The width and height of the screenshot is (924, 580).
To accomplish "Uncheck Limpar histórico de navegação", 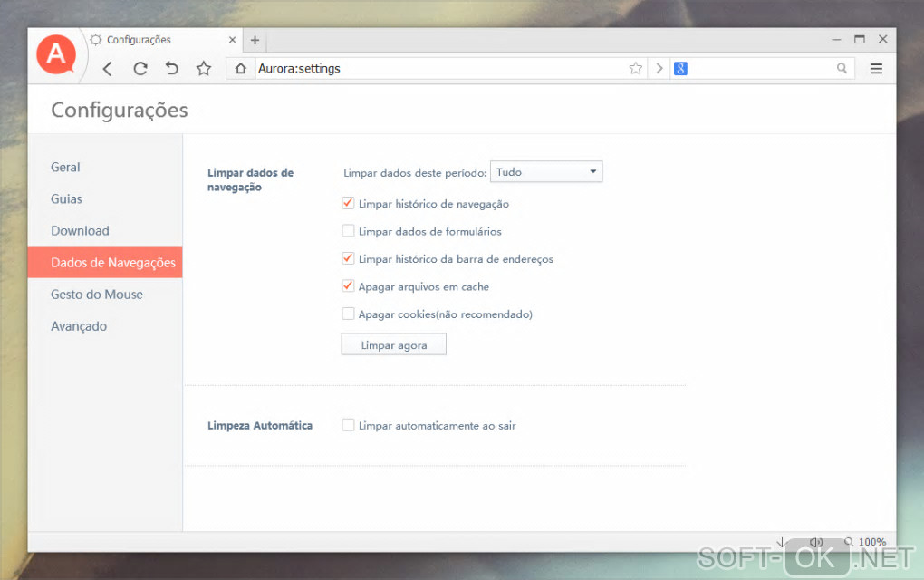I will coord(348,203).
